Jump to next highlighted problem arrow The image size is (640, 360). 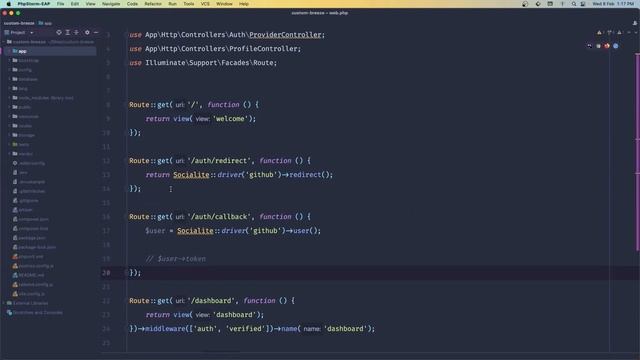pos(636,32)
